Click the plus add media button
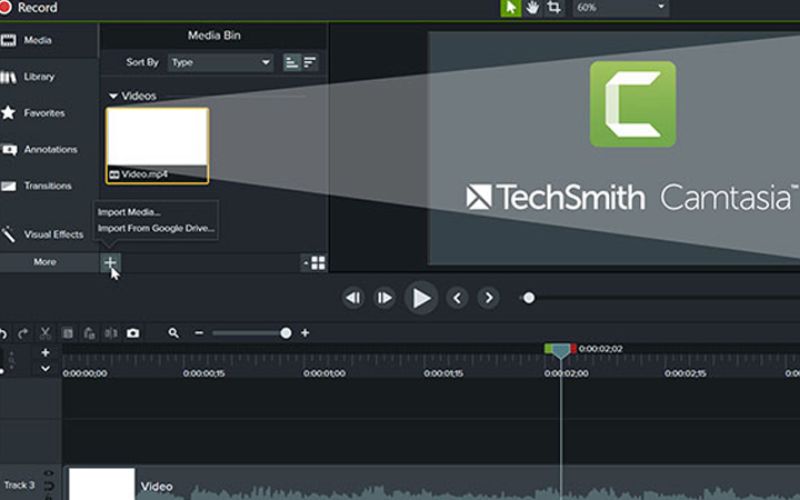Viewport: 800px width, 500px height. 110,262
